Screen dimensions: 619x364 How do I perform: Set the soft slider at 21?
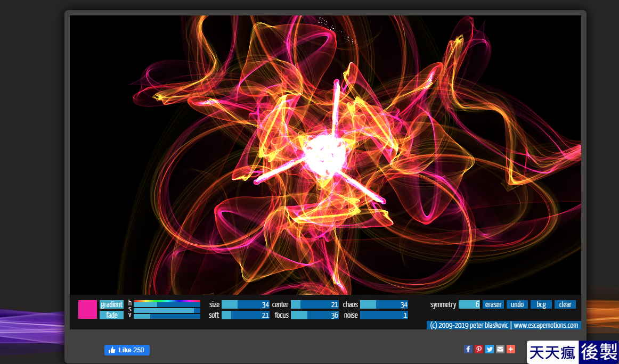click(246, 315)
